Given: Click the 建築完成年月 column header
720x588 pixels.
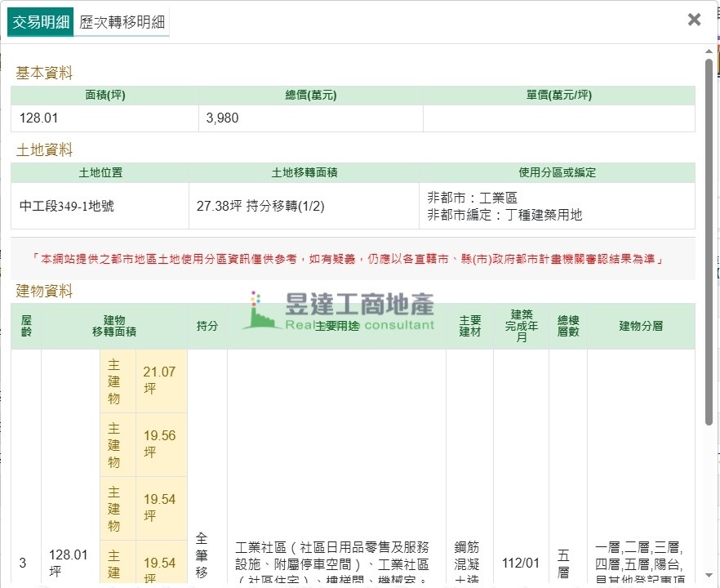Looking at the screenshot, I should [x=521, y=326].
